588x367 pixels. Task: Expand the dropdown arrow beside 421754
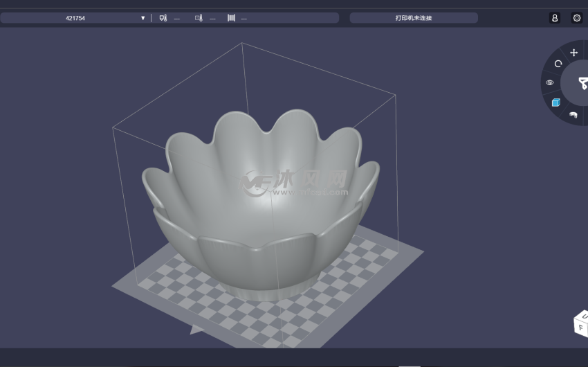click(x=143, y=18)
